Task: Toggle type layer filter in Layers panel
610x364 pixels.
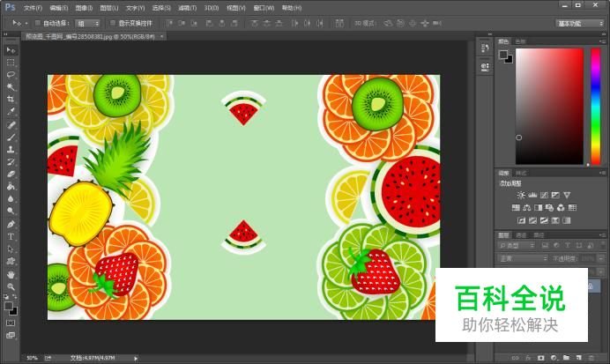Action: pyautogui.click(x=568, y=245)
